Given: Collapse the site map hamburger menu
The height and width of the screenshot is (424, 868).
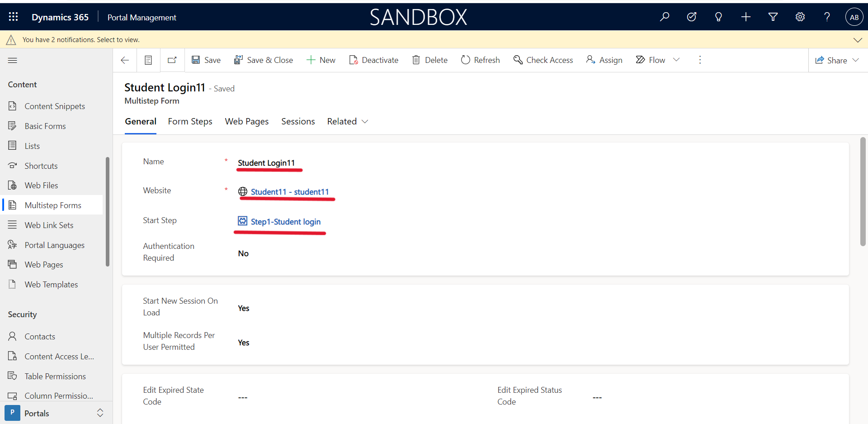Looking at the screenshot, I should [13, 60].
